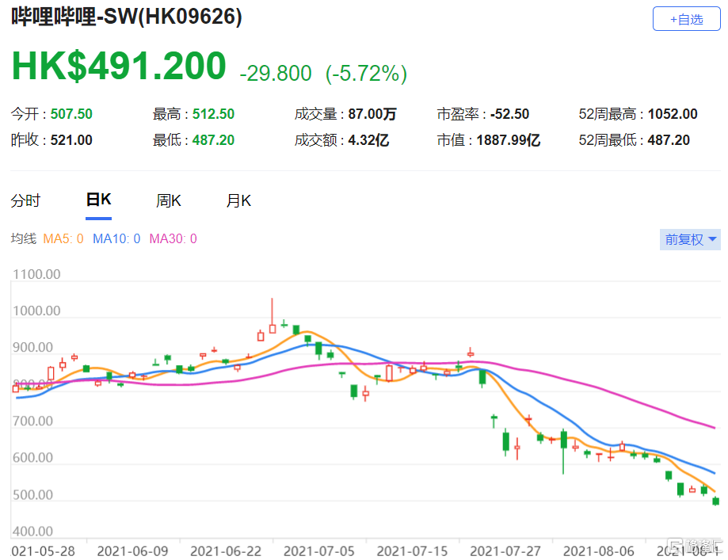Click the MA10 indicator label

tap(116, 238)
